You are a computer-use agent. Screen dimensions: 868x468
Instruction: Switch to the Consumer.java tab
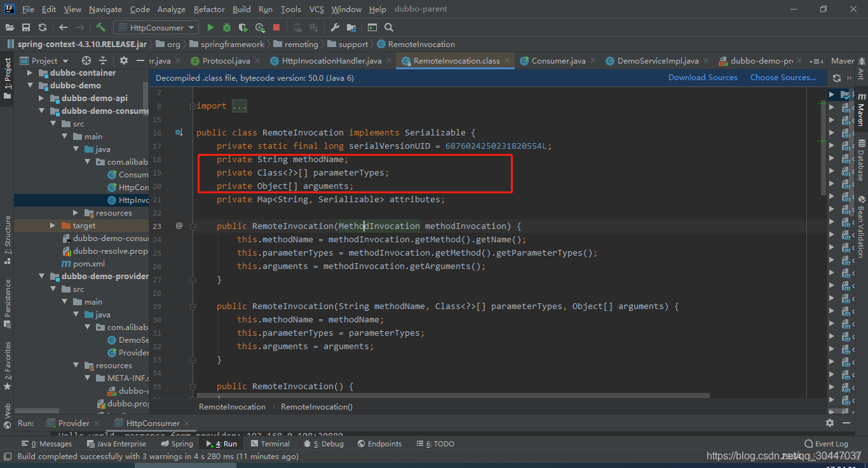click(x=558, y=60)
